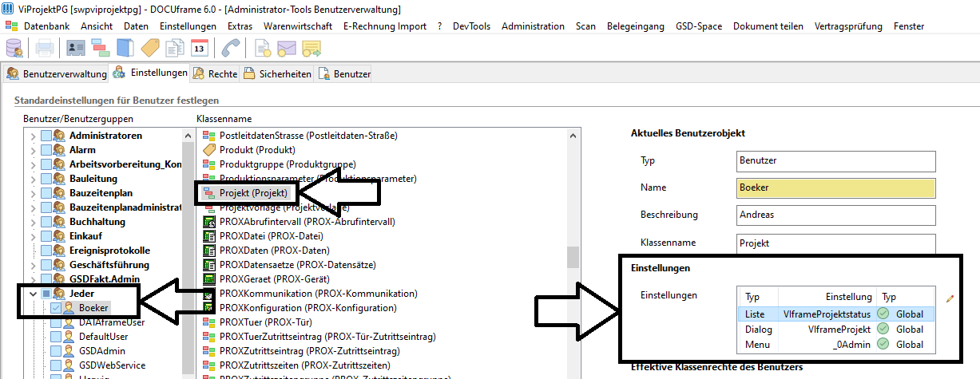
Task: Click the database user icon in toolbar
Action: coord(14,48)
